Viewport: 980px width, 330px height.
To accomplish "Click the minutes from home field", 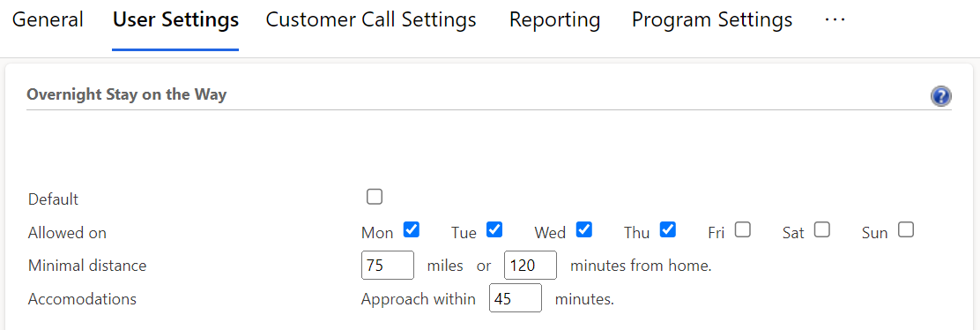I will click(530, 266).
